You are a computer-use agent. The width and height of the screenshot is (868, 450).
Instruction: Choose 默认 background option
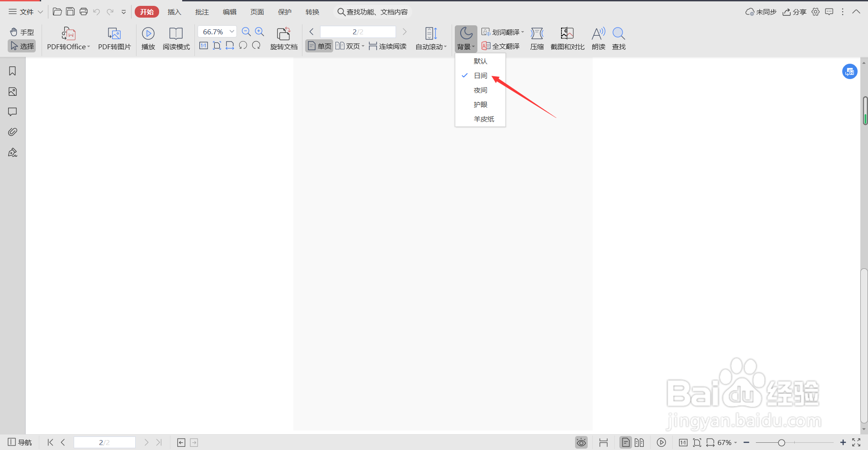click(480, 61)
